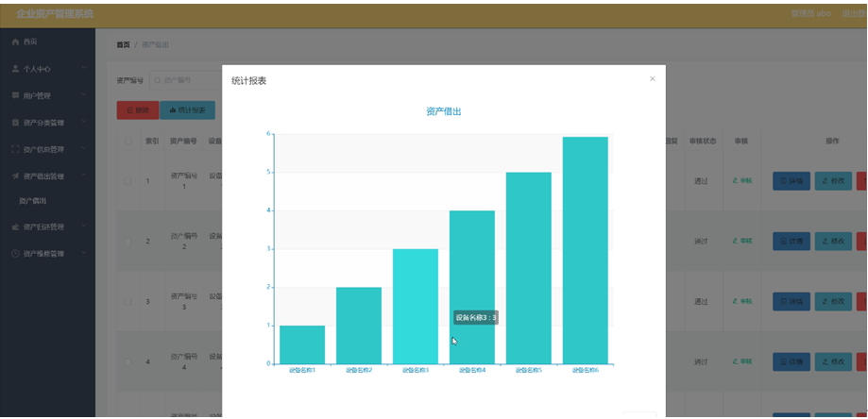
Task: Click the 详情 button in row 1
Action: pyautogui.click(x=791, y=181)
